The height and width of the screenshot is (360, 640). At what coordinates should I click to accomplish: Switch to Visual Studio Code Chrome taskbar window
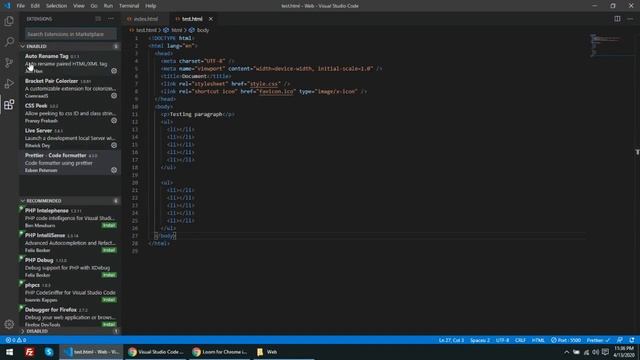click(x=156, y=352)
